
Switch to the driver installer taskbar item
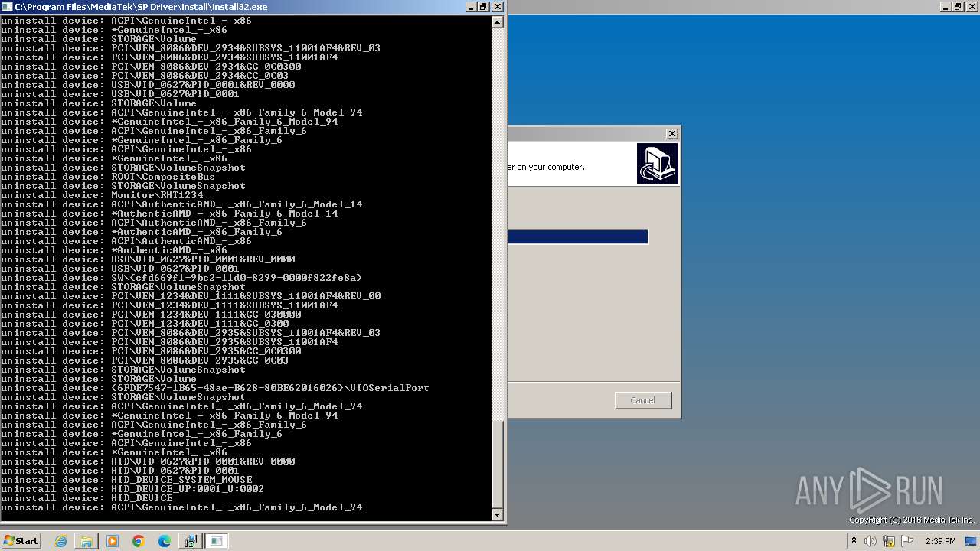(190, 541)
